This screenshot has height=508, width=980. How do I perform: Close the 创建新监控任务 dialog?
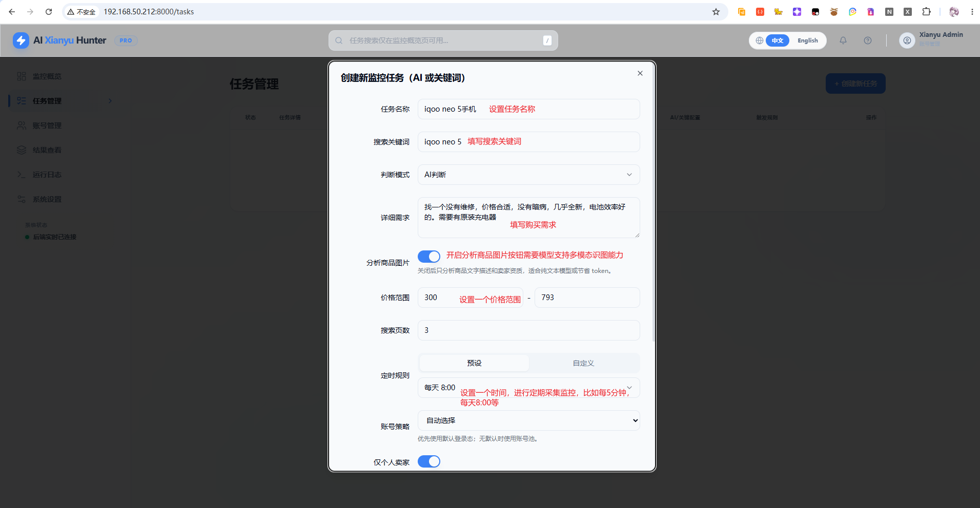[640, 73]
